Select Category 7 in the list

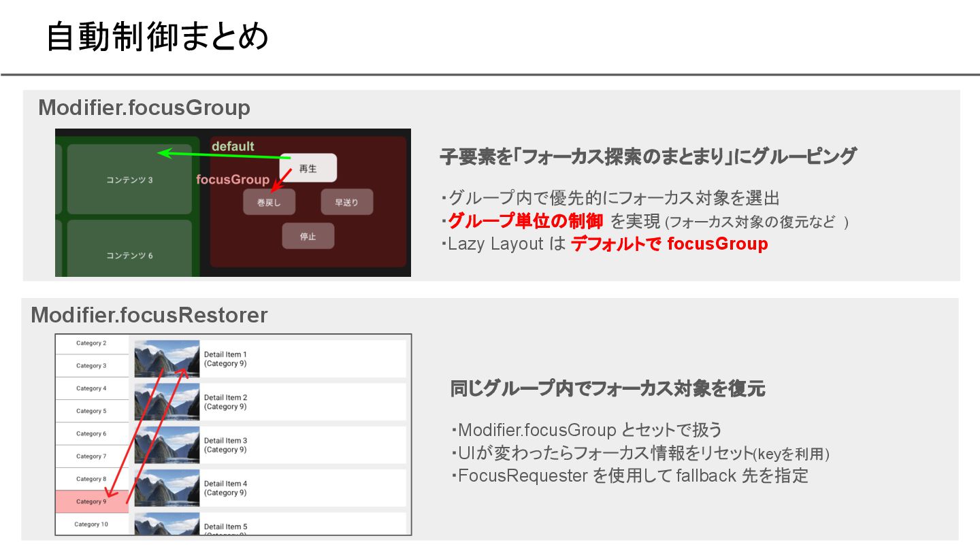coord(91,456)
